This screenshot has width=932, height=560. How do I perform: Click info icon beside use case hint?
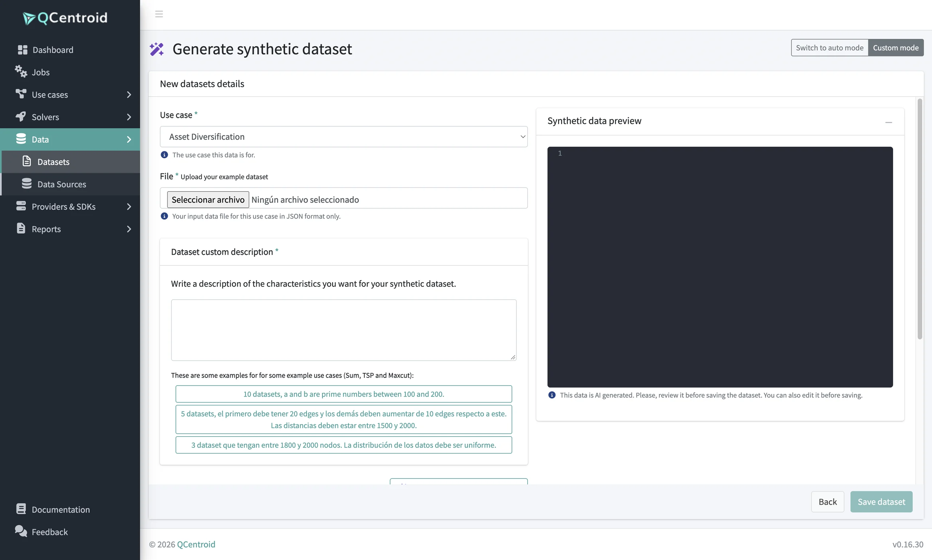coord(164,155)
